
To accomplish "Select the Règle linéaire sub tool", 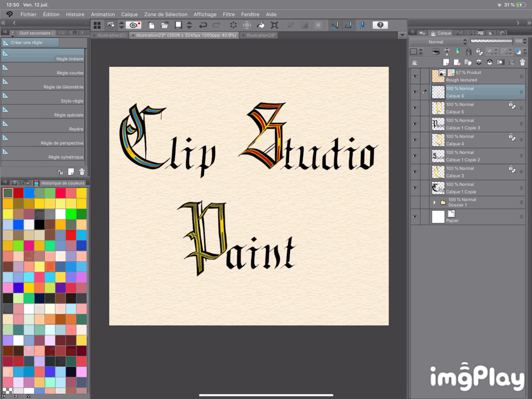I will click(43, 55).
